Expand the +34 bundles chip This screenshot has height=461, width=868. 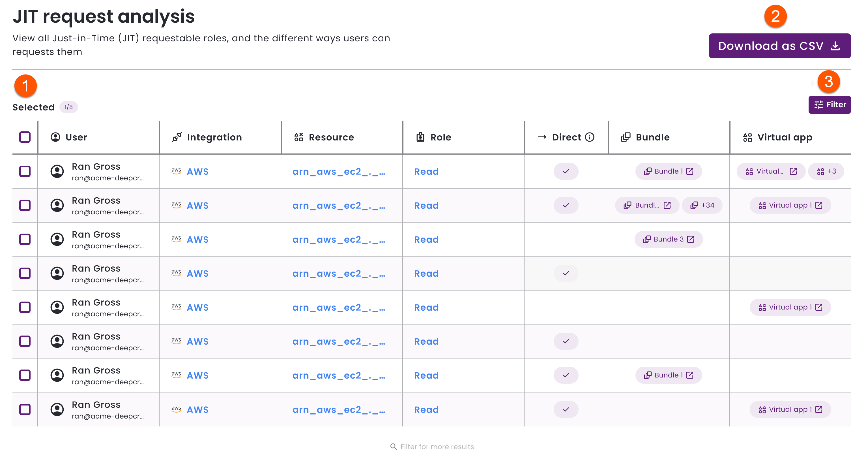coord(702,205)
